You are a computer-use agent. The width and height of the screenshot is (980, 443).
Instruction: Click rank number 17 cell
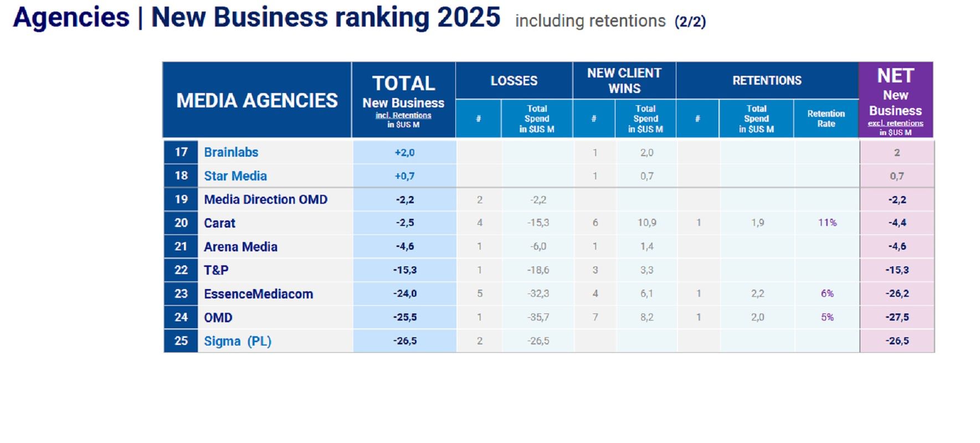(x=181, y=152)
